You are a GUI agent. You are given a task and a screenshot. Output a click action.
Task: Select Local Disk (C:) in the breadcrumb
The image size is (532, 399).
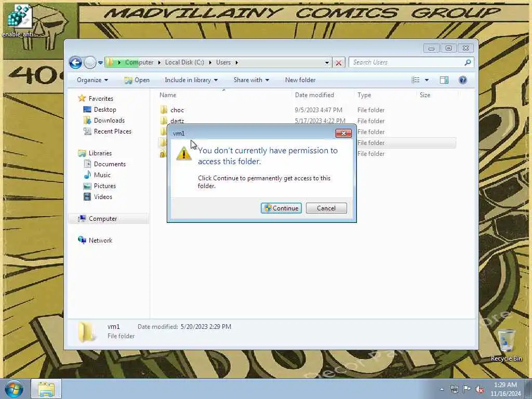(x=184, y=62)
